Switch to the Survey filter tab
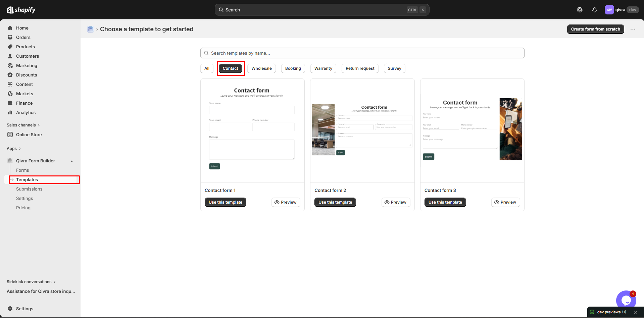Screen dimensions: 644x318 point(394,68)
